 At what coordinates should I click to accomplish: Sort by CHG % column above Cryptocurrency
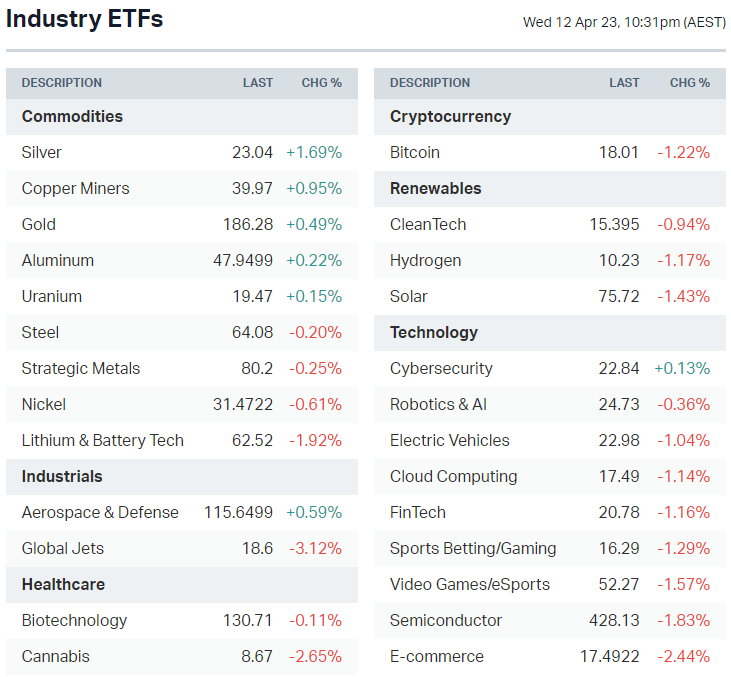(x=690, y=83)
